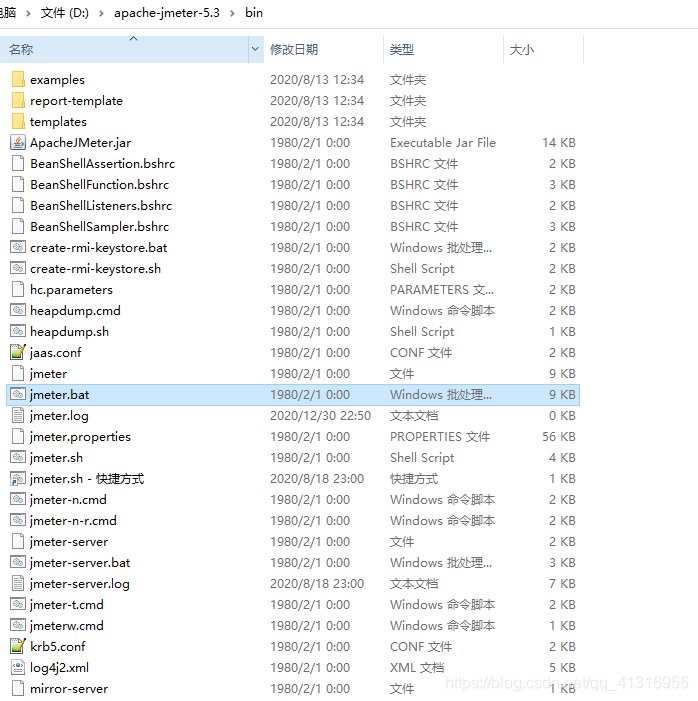Sort by 修改日期 column header

click(x=324, y=49)
